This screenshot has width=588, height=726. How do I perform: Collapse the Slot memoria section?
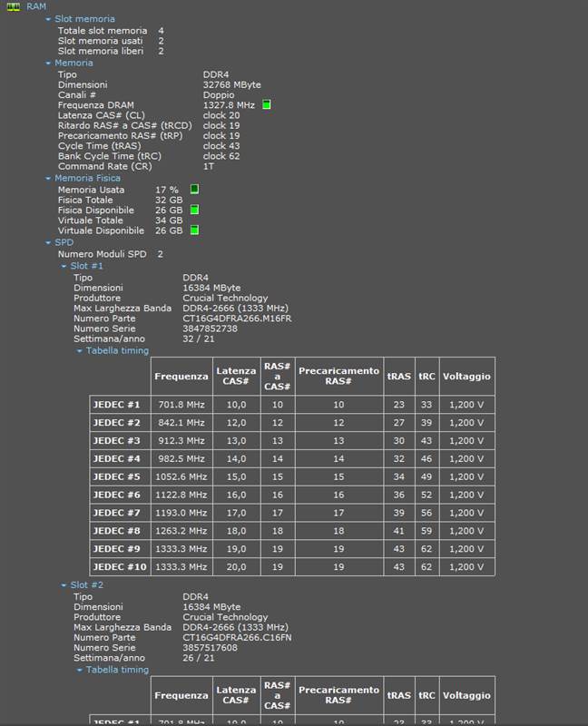[48, 19]
